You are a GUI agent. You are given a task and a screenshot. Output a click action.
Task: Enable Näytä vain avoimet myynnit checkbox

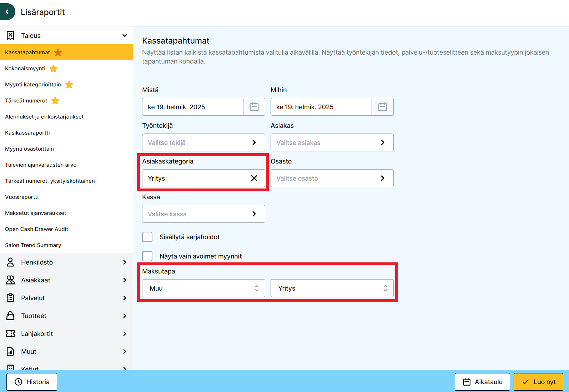point(147,256)
